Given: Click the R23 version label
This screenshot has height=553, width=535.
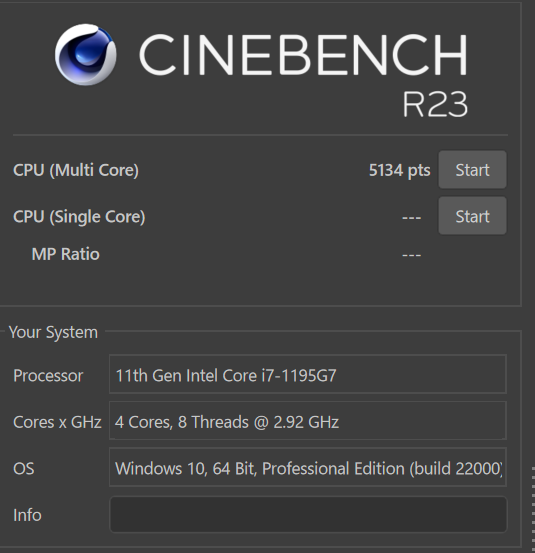Looking at the screenshot, I should [x=435, y=104].
